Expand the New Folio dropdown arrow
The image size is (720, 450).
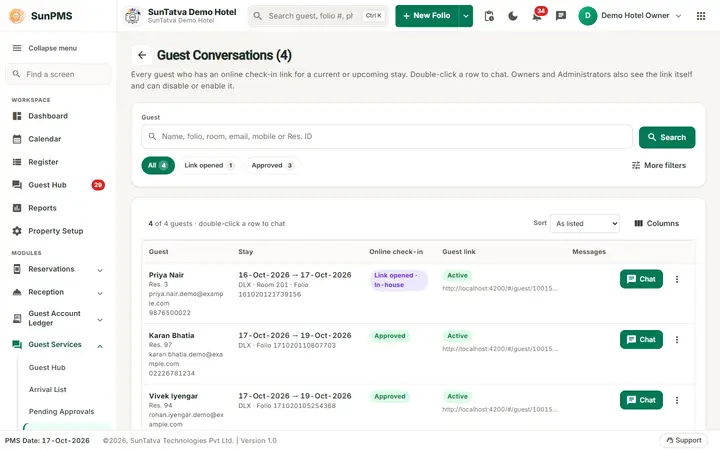(466, 16)
